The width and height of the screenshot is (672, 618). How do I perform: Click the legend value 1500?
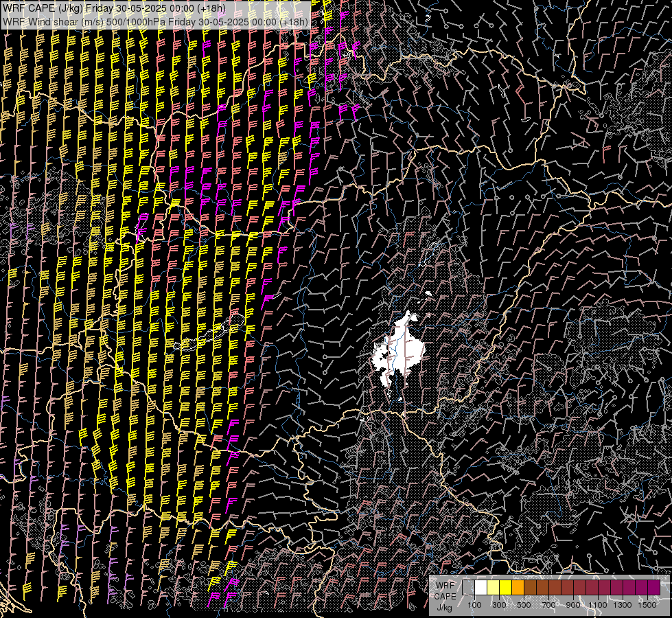point(647,605)
